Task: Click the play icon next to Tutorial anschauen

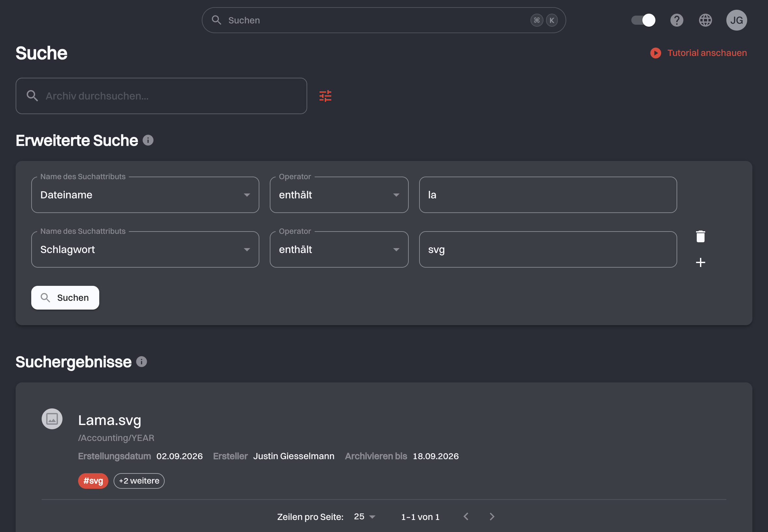Action: [x=656, y=53]
